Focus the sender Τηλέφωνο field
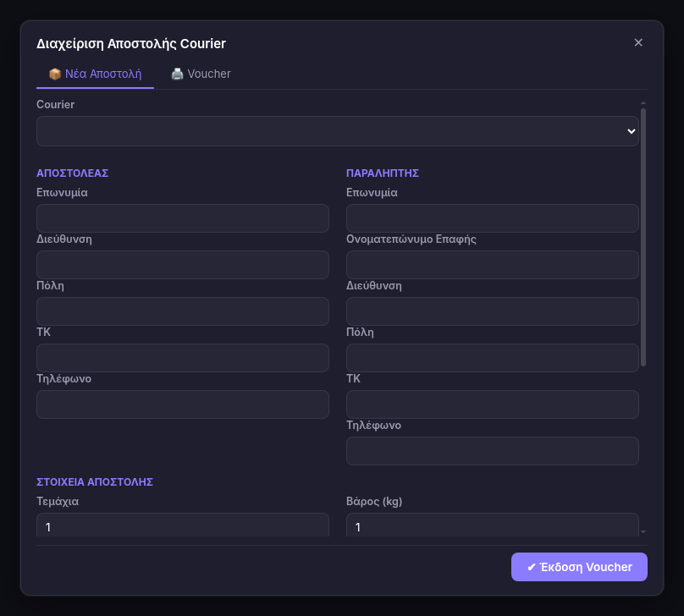Viewport: 684px width, 616px height. tap(183, 404)
